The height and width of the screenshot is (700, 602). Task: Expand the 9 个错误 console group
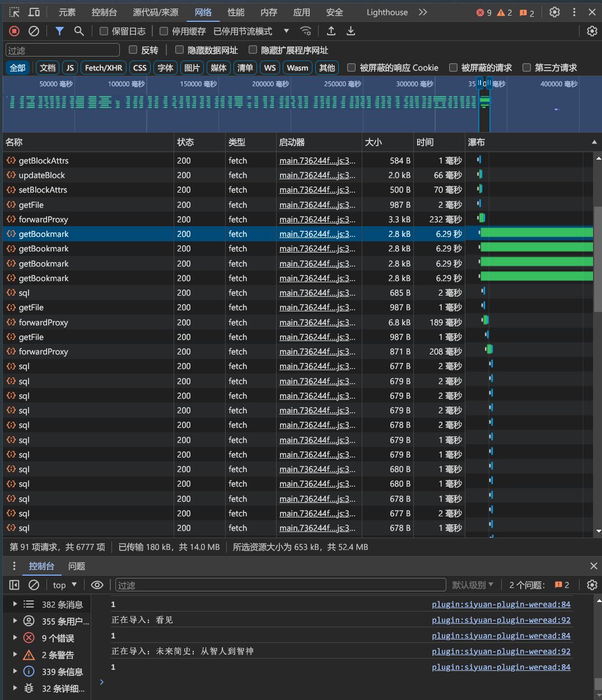click(15, 638)
